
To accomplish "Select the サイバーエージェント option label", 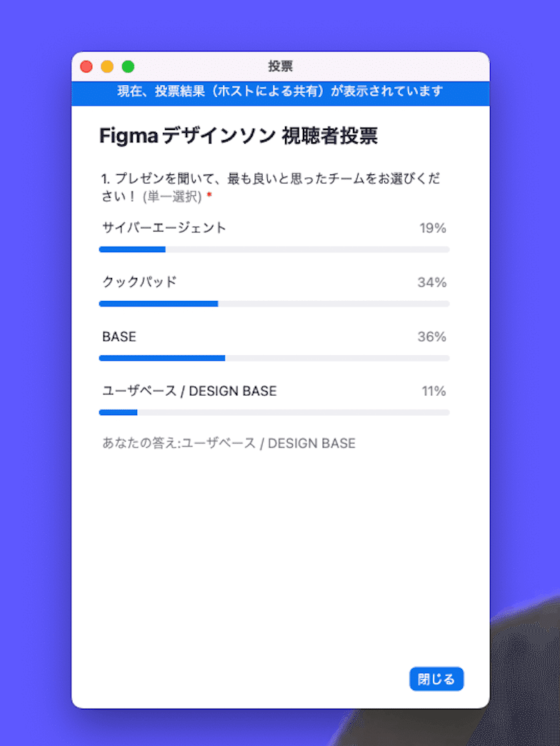I will (x=164, y=228).
